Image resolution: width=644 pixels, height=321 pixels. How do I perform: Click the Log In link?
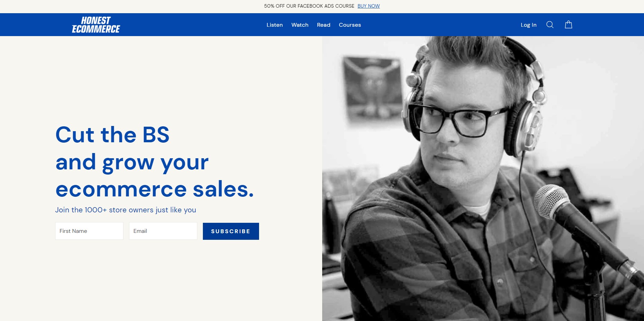[529, 25]
